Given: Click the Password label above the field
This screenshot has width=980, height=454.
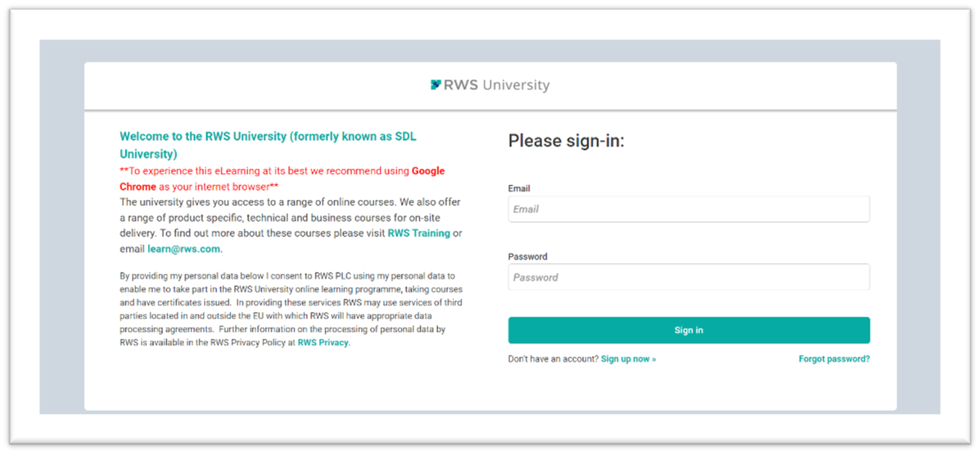Looking at the screenshot, I should 528,256.
